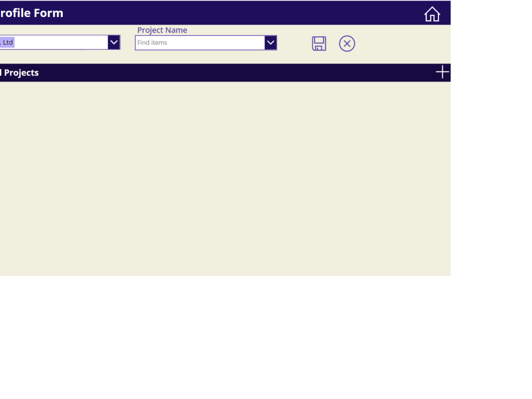Expand the dropdown showing 'Ltd'
The image size is (532, 399).
114,43
